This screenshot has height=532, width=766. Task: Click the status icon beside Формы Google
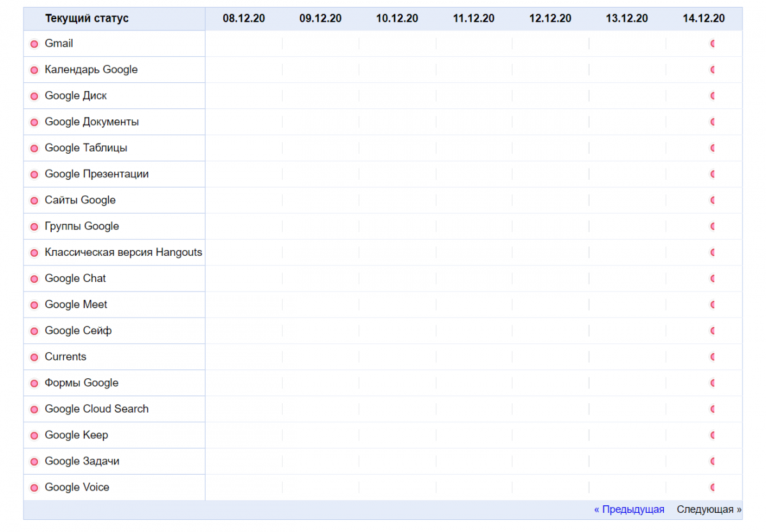tap(34, 383)
